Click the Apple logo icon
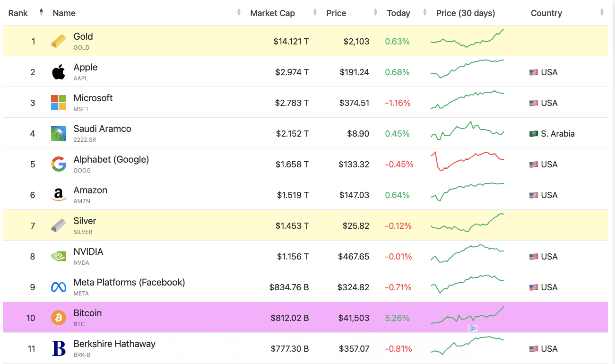The image size is (615, 364). (58, 71)
